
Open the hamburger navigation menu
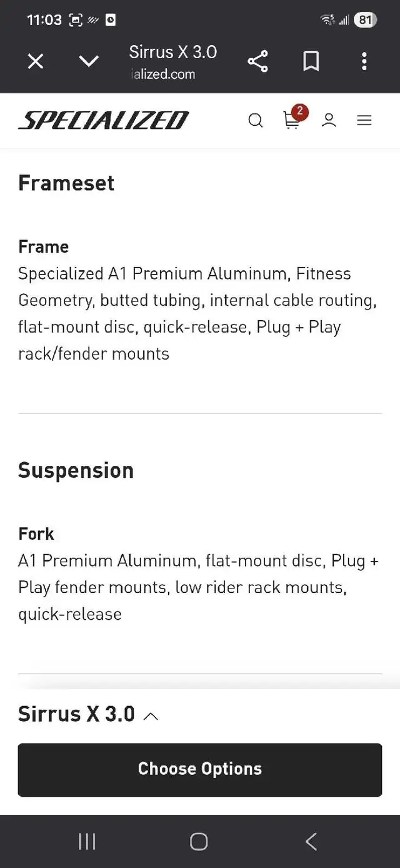(x=364, y=121)
